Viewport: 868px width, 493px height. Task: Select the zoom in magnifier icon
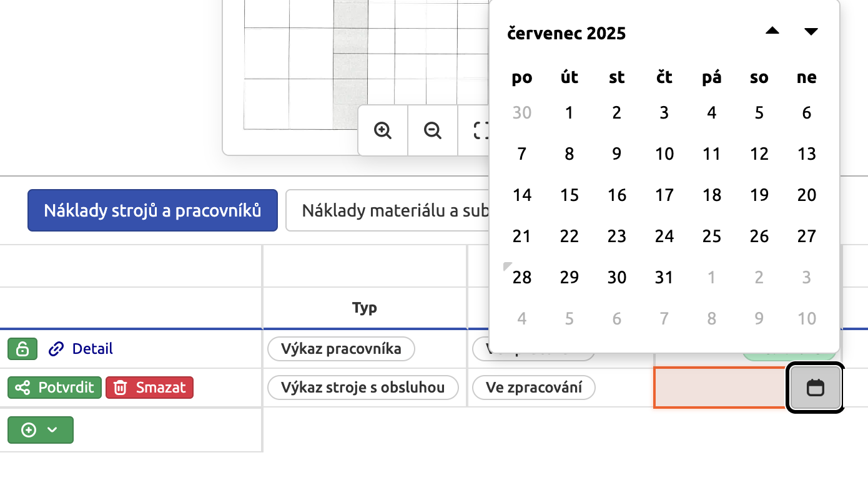(x=383, y=130)
